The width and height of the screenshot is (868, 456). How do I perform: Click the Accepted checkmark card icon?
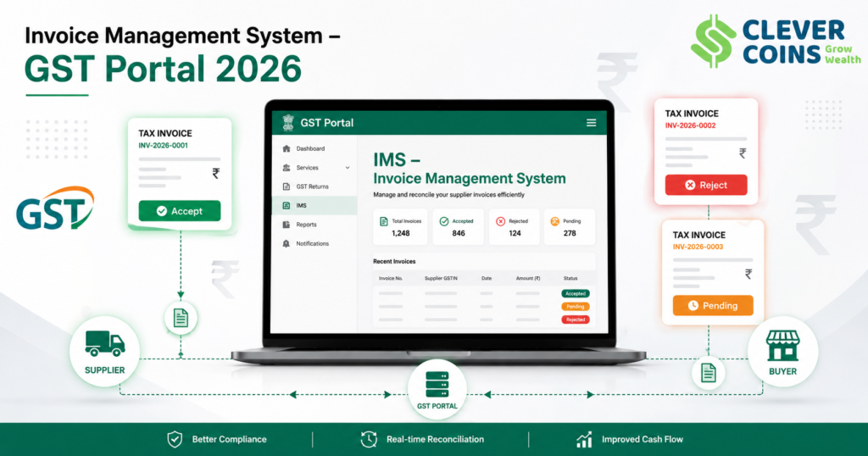click(444, 221)
